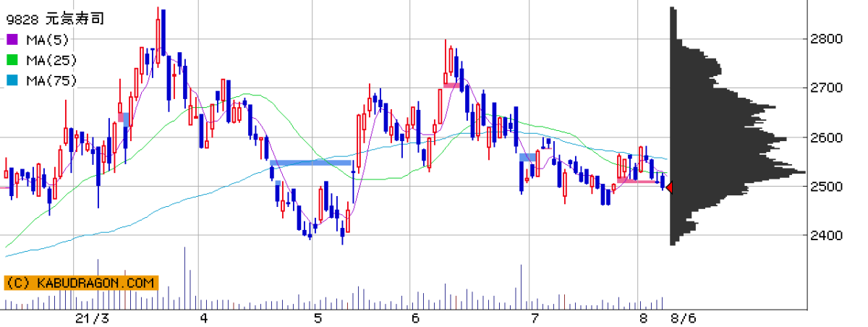
Task: Click the tall volume bar before July
Action: click(521, 288)
